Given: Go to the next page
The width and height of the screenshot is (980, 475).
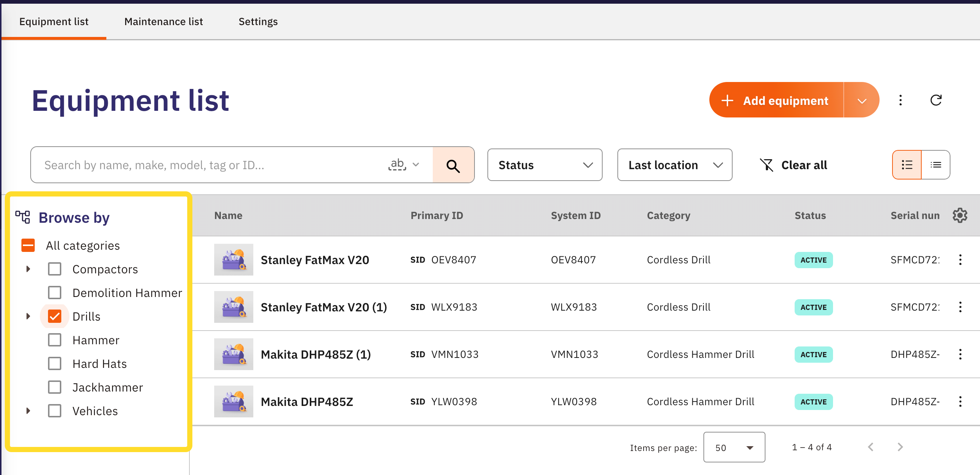Looking at the screenshot, I should 900,447.
